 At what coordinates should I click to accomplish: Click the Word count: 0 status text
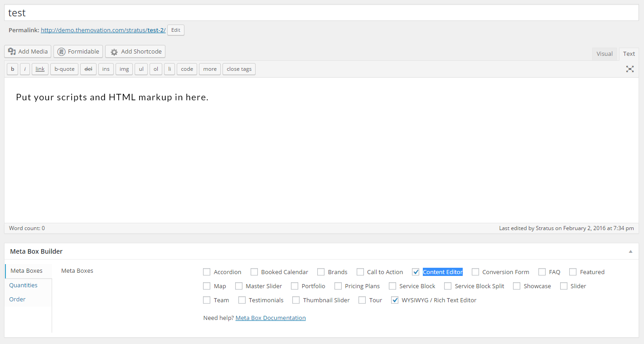point(27,228)
